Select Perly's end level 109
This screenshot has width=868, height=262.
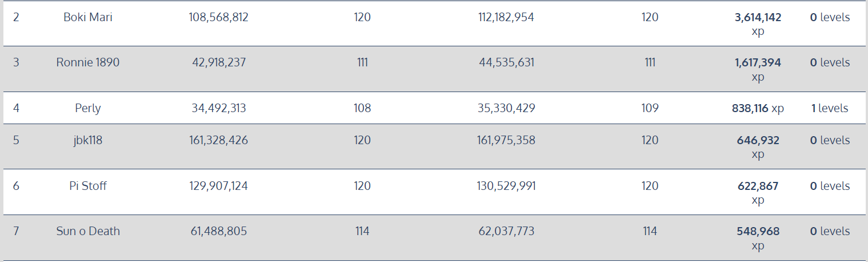pyautogui.click(x=650, y=108)
